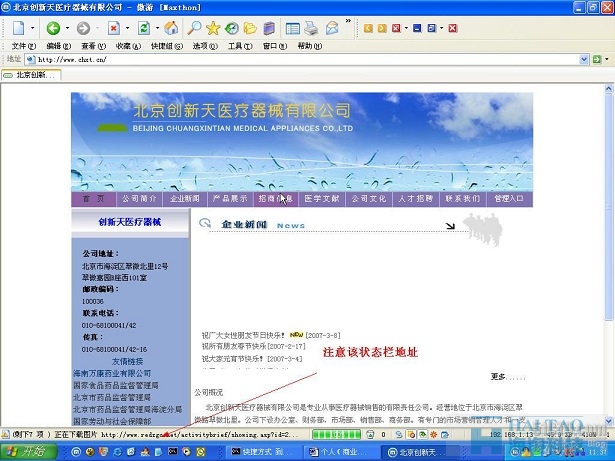Viewport: 615px width, 461px height.
Task: Go back with the green arrow
Action: (x=53, y=28)
